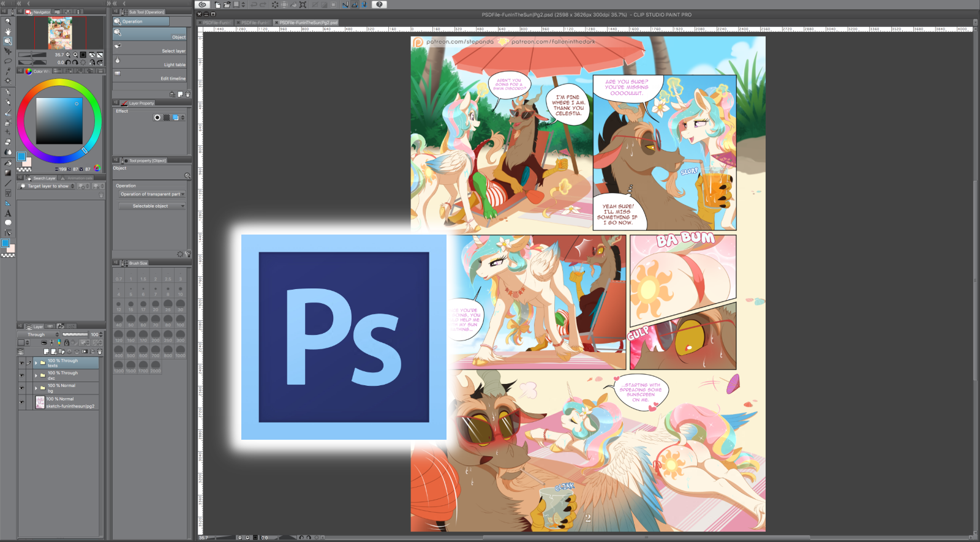Image resolution: width=980 pixels, height=542 pixels.
Task: Select the Edit timeline sub tool
Action: pos(150,76)
